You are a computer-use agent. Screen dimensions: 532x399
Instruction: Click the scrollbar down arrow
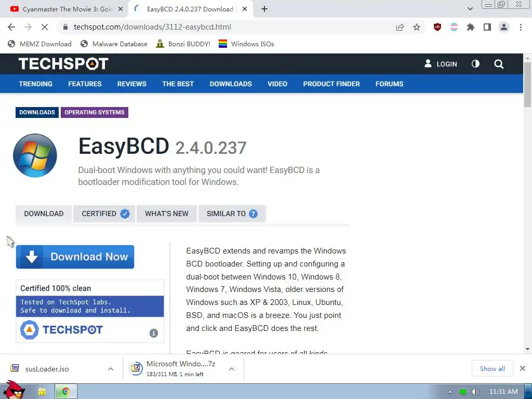tap(527, 349)
